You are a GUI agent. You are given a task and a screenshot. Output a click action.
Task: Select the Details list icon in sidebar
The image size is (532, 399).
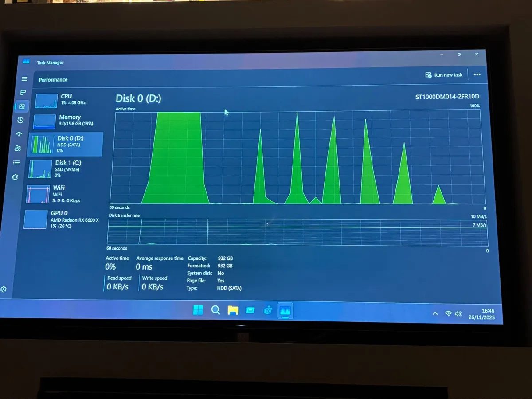click(x=16, y=162)
